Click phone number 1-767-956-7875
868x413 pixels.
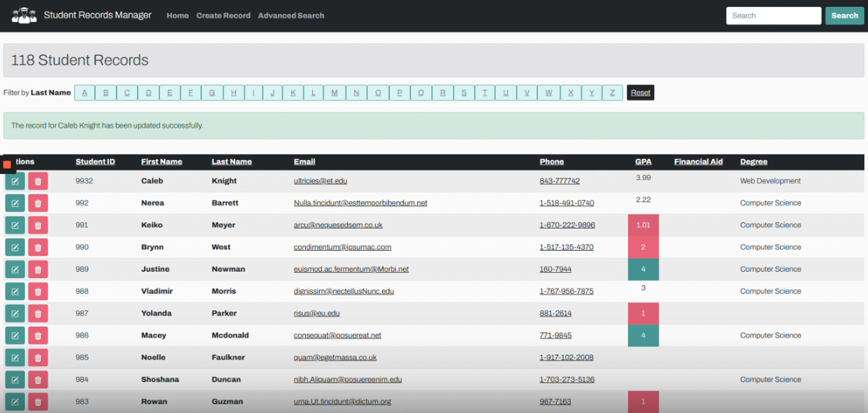[x=567, y=292]
